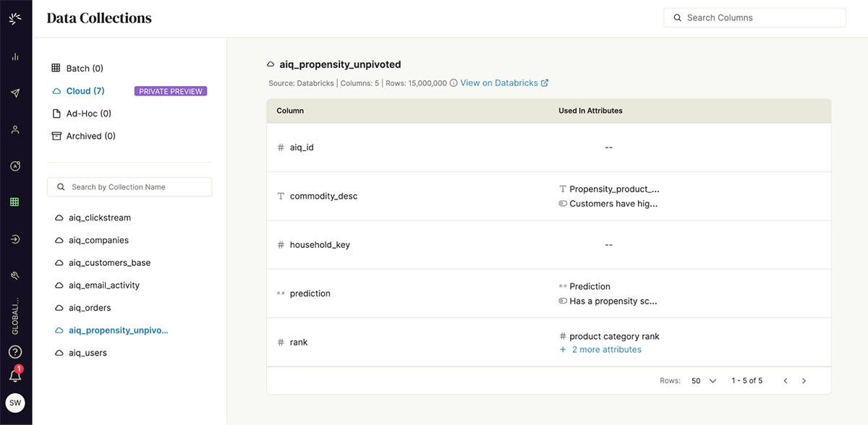Select the aiq_clickstream collection
Image resolution: width=868 pixels, height=425 pixels.
99,218
